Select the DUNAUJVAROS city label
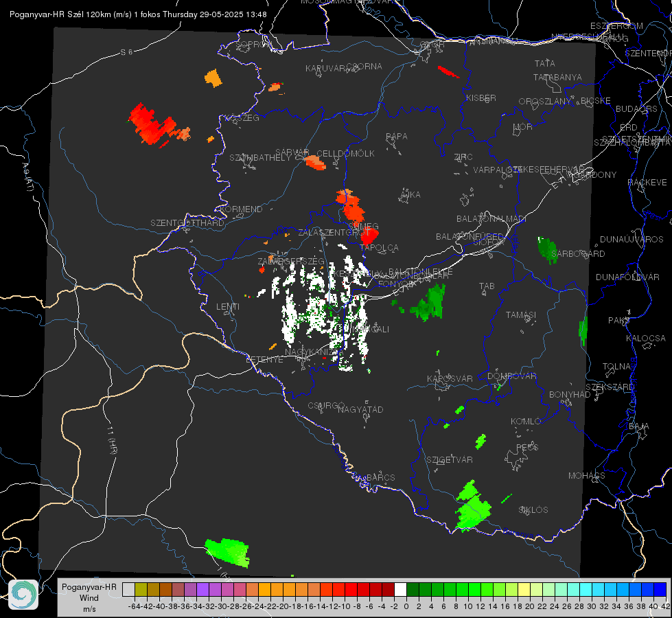Screen dimensions: 672x618 tap(632, 240)
